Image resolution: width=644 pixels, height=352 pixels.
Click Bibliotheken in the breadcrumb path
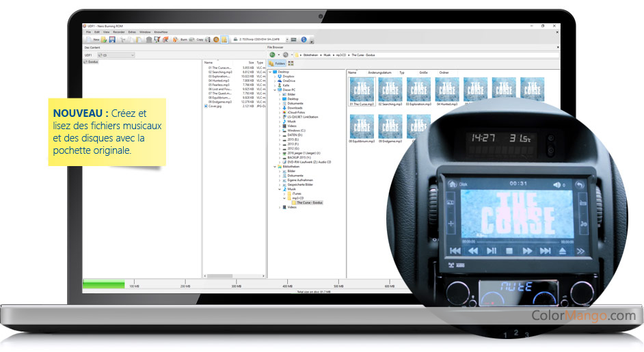[310, 55]
